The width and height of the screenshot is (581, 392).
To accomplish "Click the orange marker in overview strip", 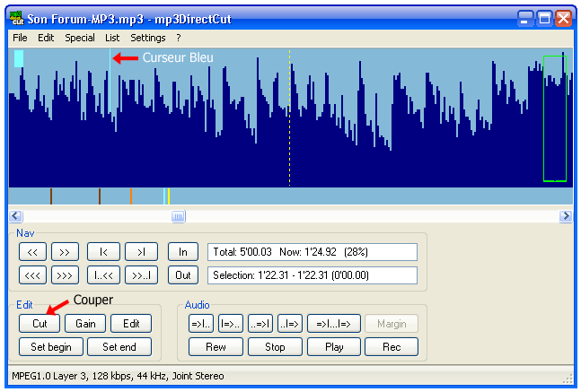I will tap(131, 196).
